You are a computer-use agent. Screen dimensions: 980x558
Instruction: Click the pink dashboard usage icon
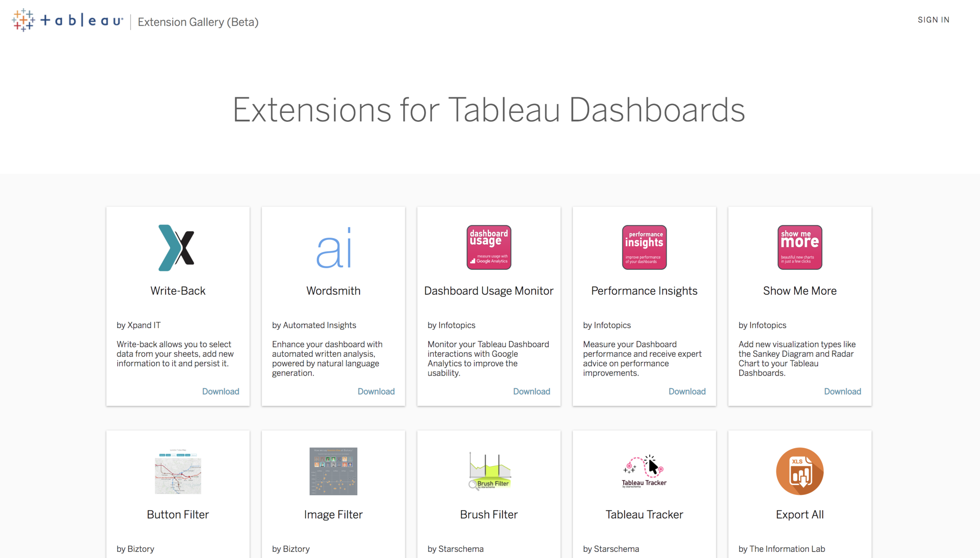click(489, 248)
